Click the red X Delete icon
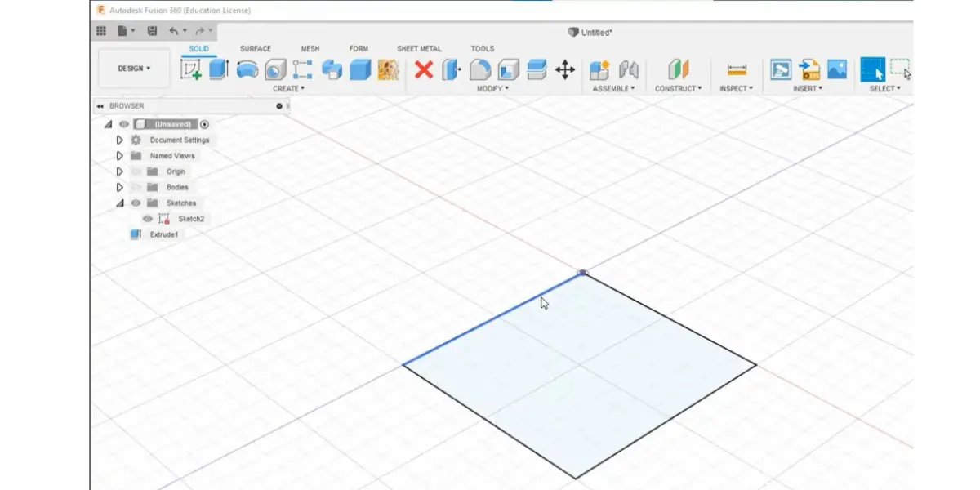This screenshot has height=490, width=980. pyautogui.click(x=423, y=69)
